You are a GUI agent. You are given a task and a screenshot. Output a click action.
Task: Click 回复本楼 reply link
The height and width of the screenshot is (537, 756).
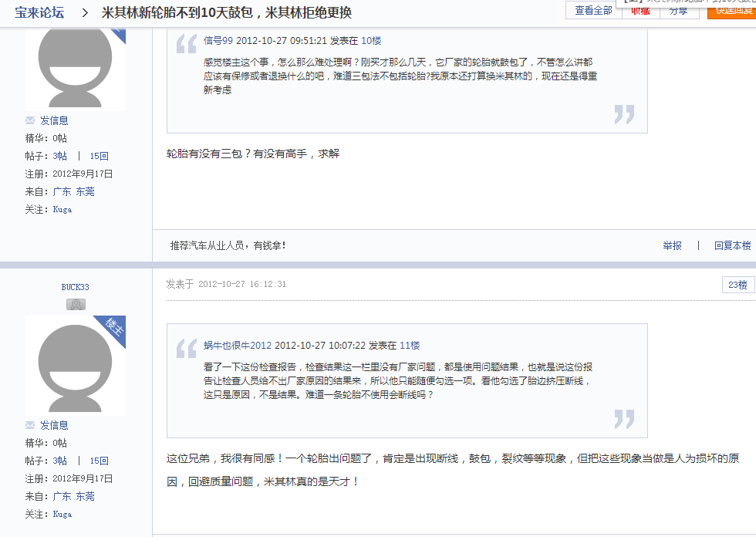tap(732, 246)
